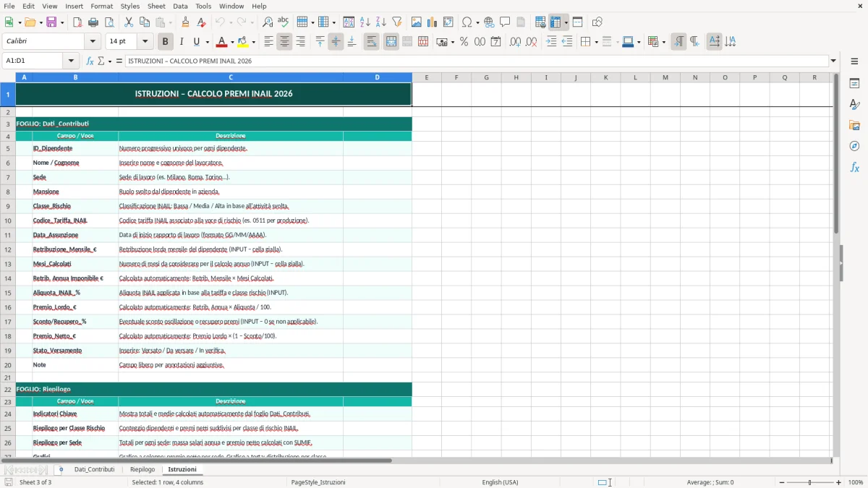Image resolution: width=868 pixels, height=488 pixels.
Task: Open the background color dropdown arrow
Action: point(253,42)
